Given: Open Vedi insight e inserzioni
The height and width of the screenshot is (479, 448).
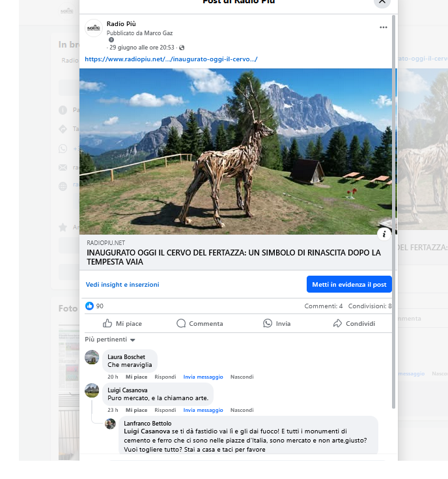Looking at the screenshot, I should 122,284.
